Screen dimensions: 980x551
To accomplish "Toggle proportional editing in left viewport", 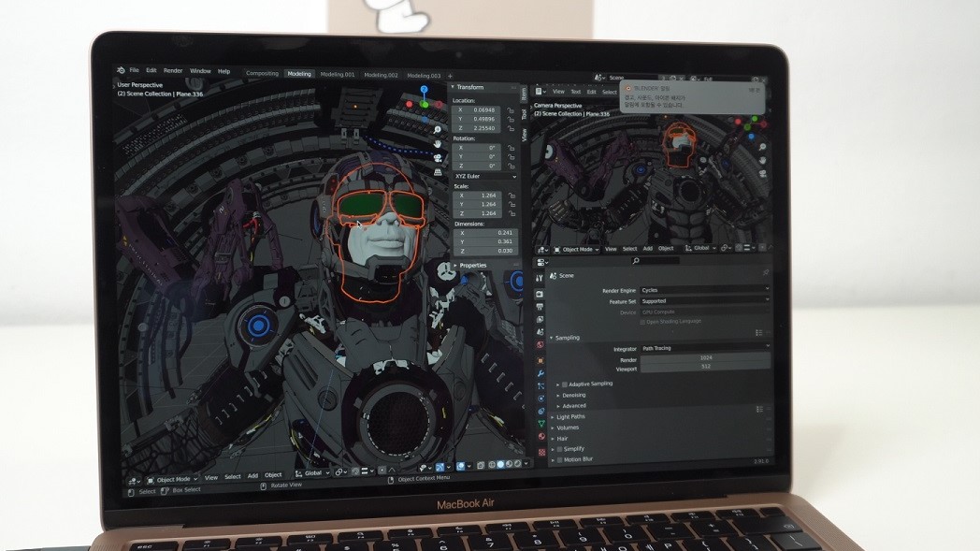I will 382,471.
